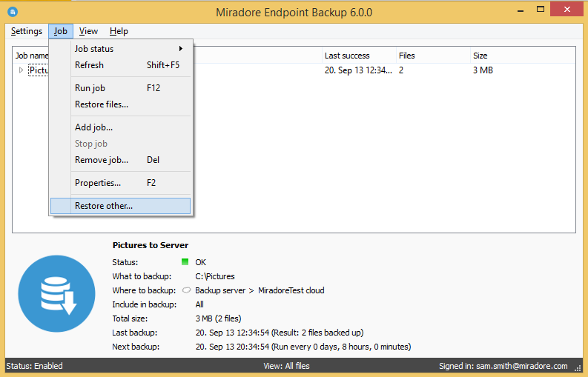Screen dimensions: 588x377
Task: Expand the Pictures job tree row
Action: [x=21, y=70]
